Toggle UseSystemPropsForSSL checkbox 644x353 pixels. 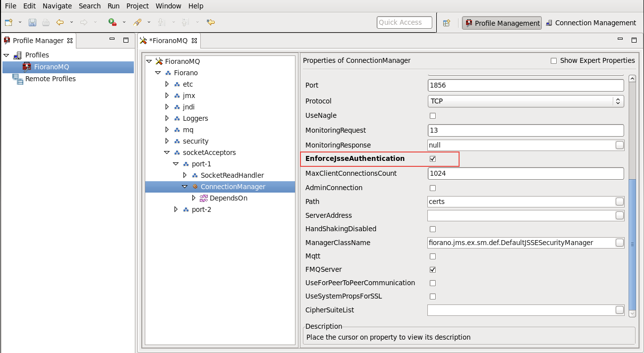pos(433,297)
